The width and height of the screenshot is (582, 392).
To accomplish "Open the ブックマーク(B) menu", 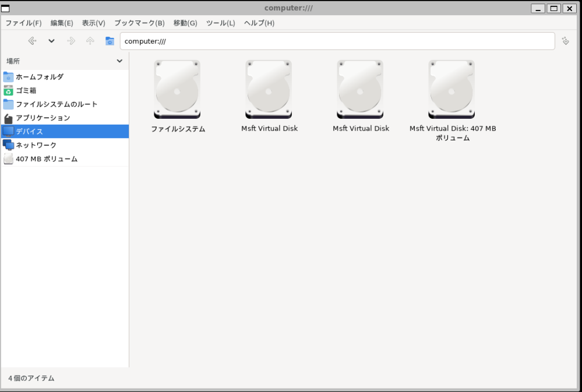I will click(x=139, y=23).
